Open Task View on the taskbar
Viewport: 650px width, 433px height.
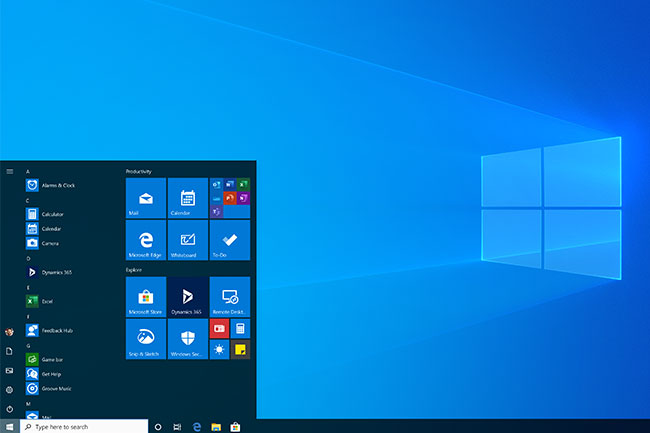tap(177, 427)
